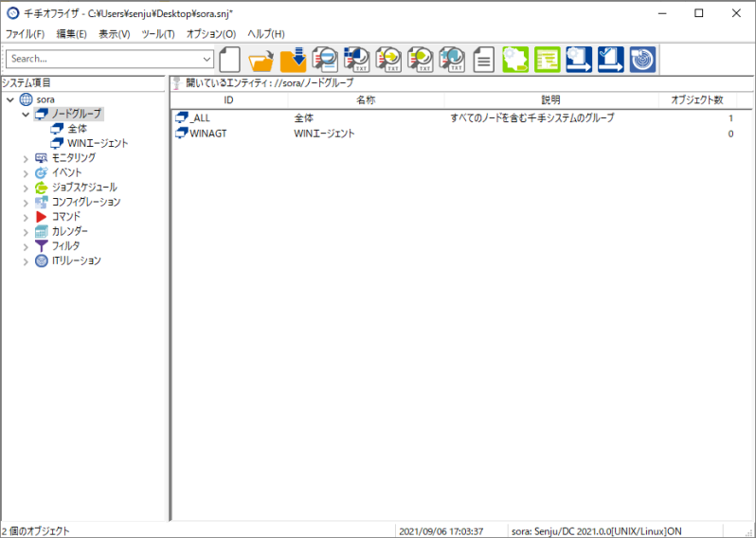Click the 2 個のオブジェクト status text
Image resolution: width=756 pixels, height=538 pixels.
[36, 531]
